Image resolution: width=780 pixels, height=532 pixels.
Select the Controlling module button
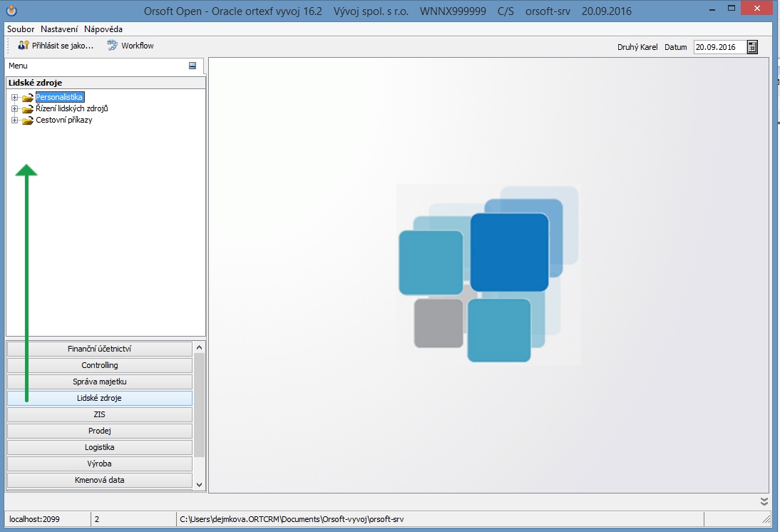(99, 365)
